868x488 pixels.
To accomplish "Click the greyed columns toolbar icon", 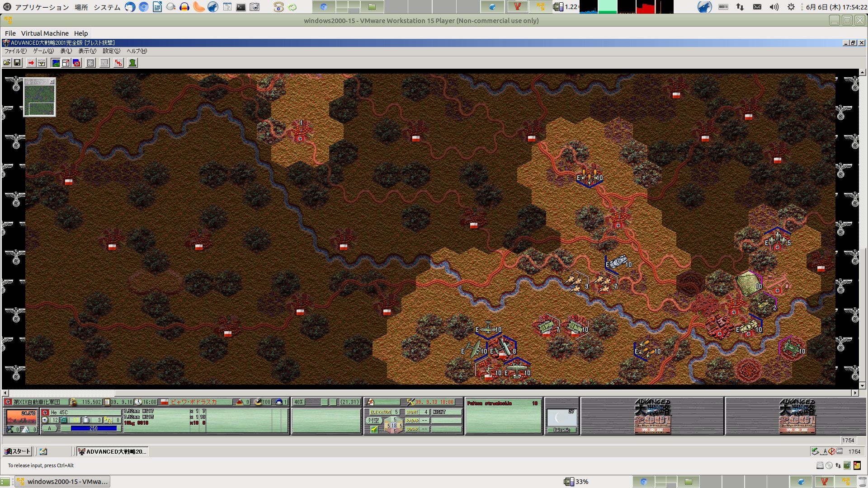I will pos(104,63).
